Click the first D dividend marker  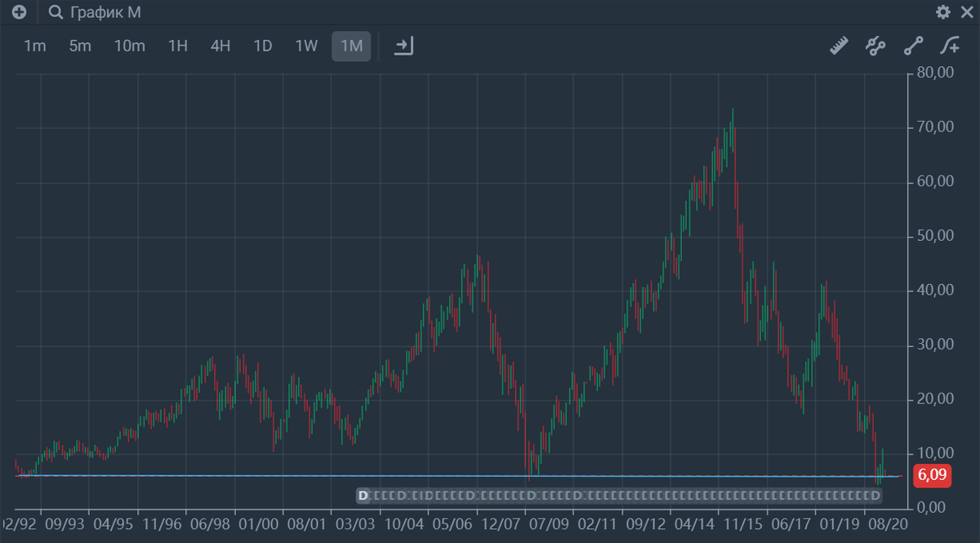(x=362, y=496)
